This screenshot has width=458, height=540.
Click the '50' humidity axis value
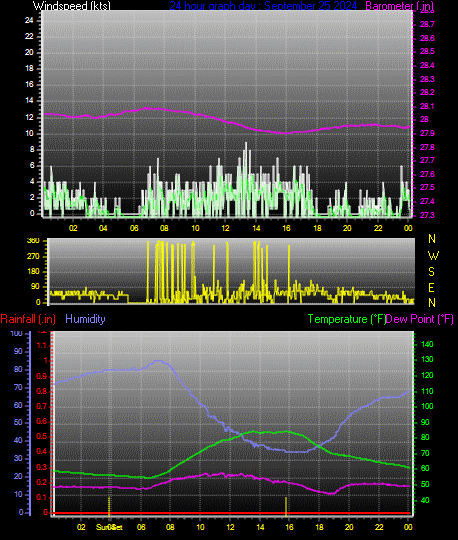coord(18,423)
